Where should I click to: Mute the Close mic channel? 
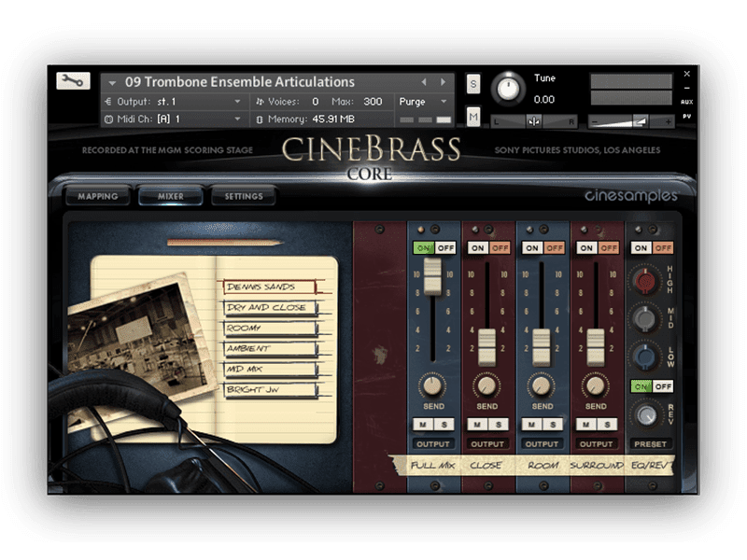coord(477,425)
